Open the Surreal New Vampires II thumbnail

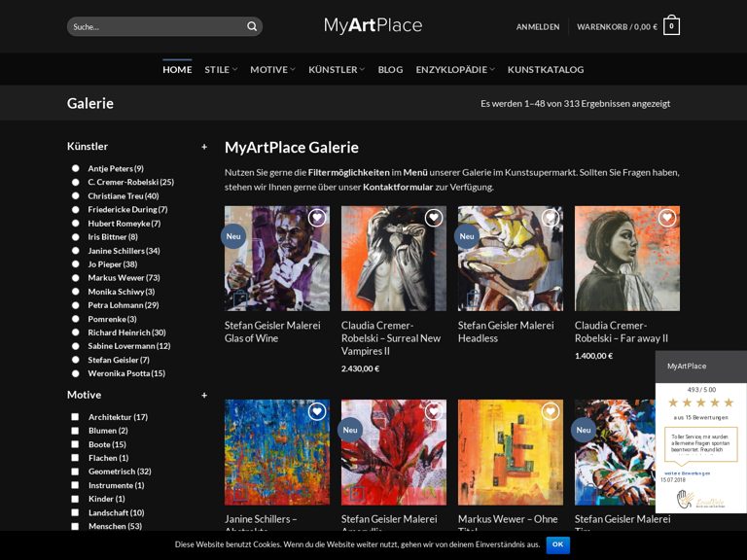[x=394, y=259]
